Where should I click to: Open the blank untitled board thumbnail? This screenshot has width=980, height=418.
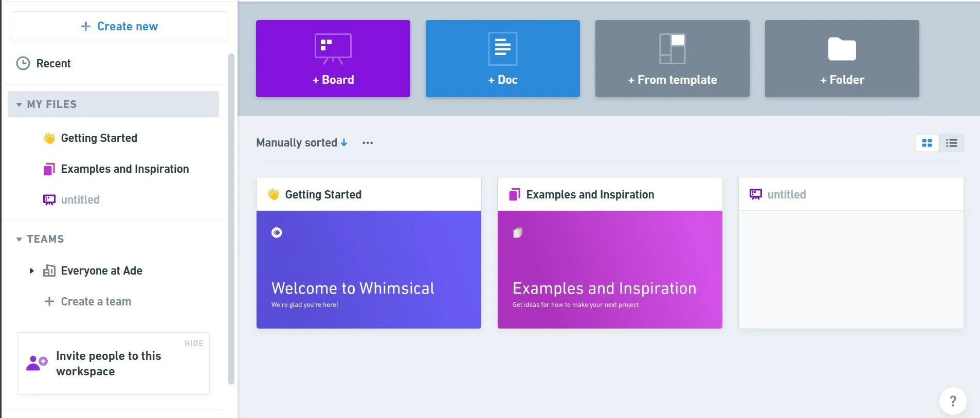point(851,269)
